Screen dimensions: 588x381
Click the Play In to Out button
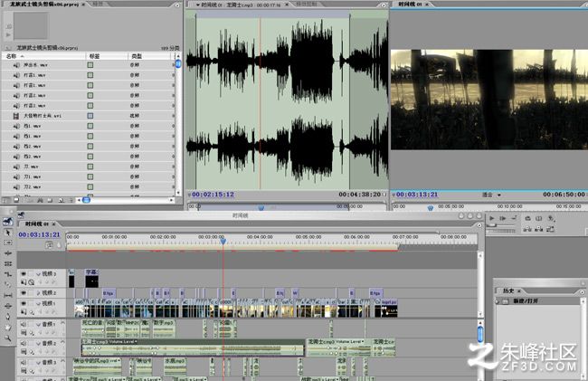502,218
